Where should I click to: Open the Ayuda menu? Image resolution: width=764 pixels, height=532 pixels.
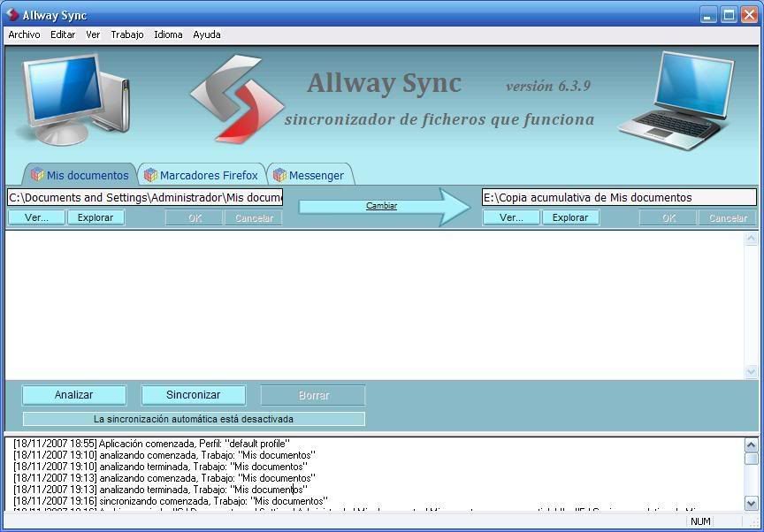click(207, 34)
